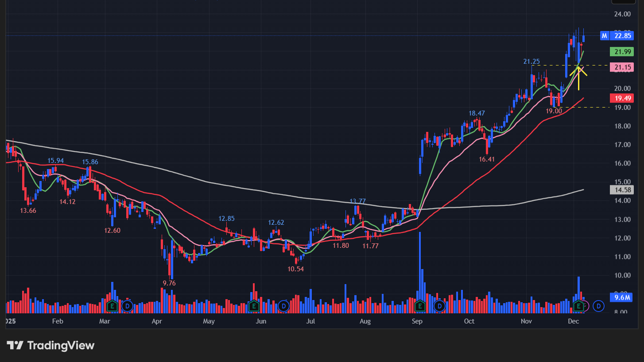
Task: Click the March earnings E marker
Action: [112, 306]
